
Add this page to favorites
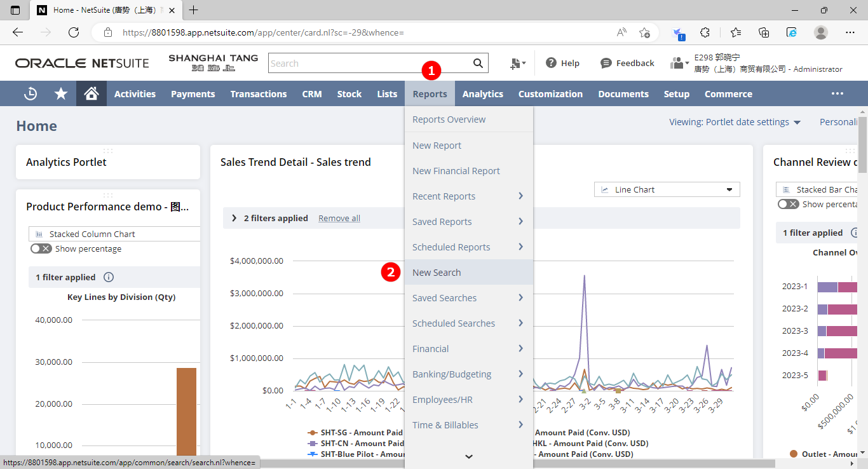644,32
